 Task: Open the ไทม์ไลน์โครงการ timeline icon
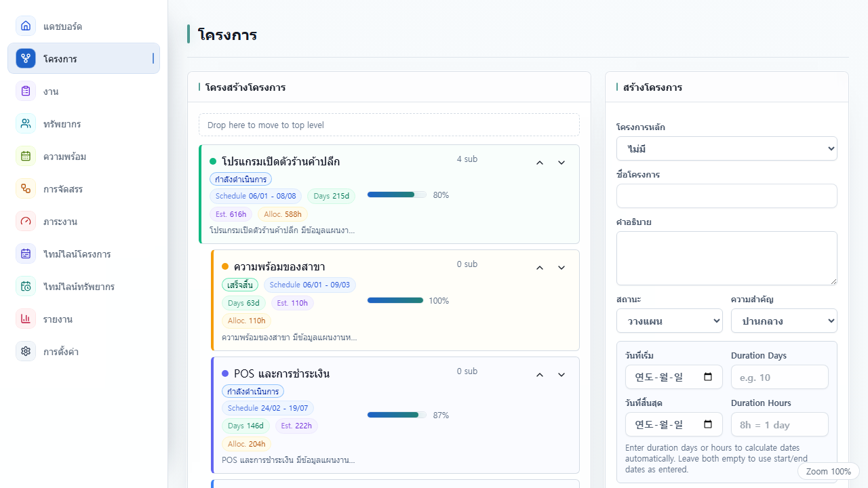26,253
